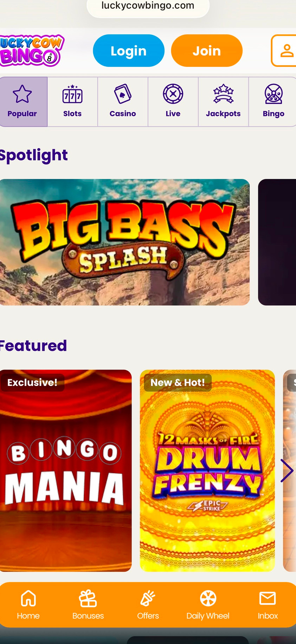Viewport: 296px width, 644px height.
Task: Tap the luckycowbingo.com address bar
Action: click(148, 6)
